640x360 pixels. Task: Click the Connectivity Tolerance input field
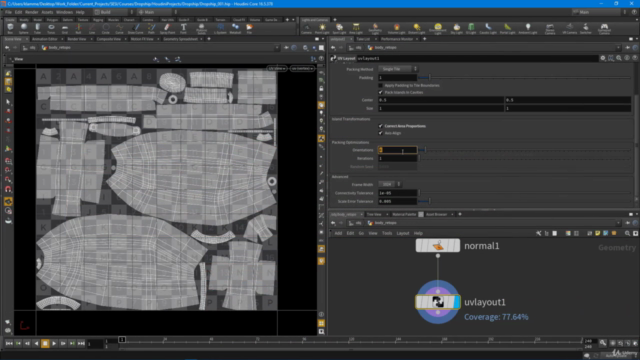point(398,193)
